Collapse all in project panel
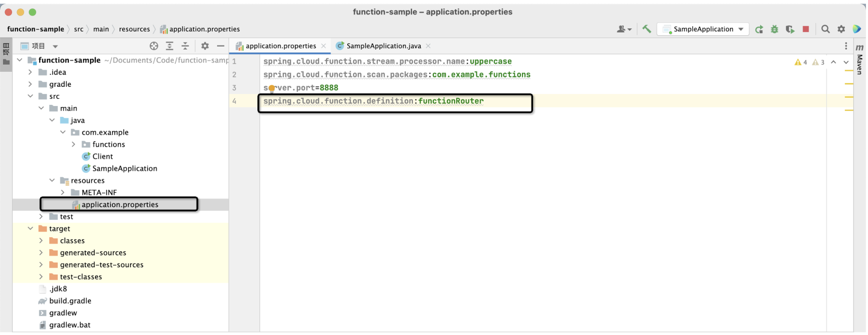Screen dimensions: 868x335 185,46
